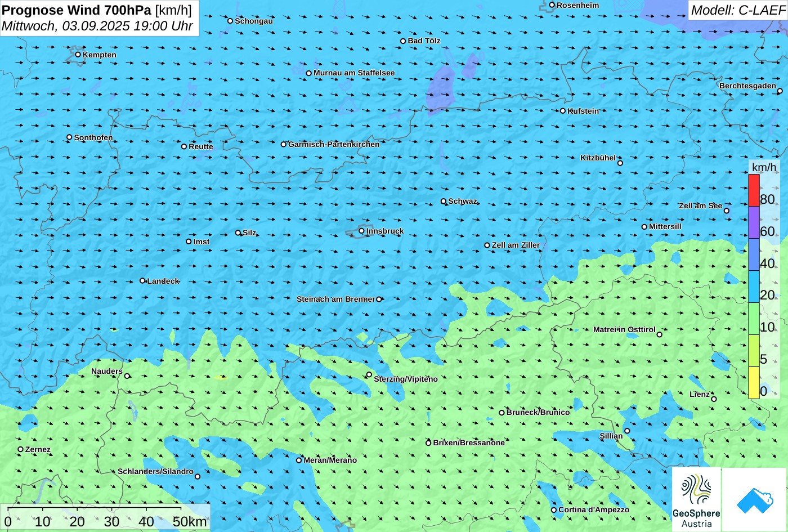Click the 'Matrei in Osttirol' label

coord(624,329)
